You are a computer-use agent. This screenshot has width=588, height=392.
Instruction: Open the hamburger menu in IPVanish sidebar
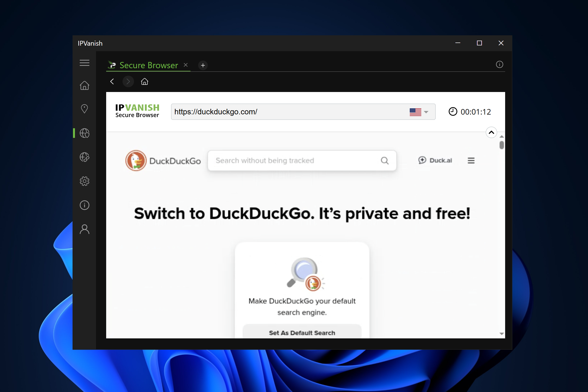(x=85, y=63)
